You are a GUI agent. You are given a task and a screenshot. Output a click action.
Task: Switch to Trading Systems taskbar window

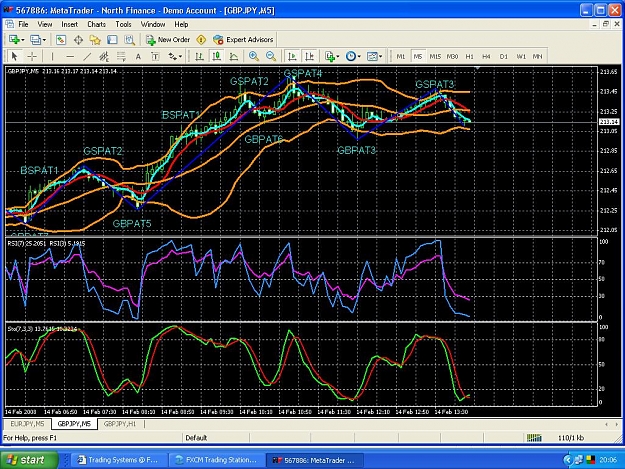tap(118, 460)
